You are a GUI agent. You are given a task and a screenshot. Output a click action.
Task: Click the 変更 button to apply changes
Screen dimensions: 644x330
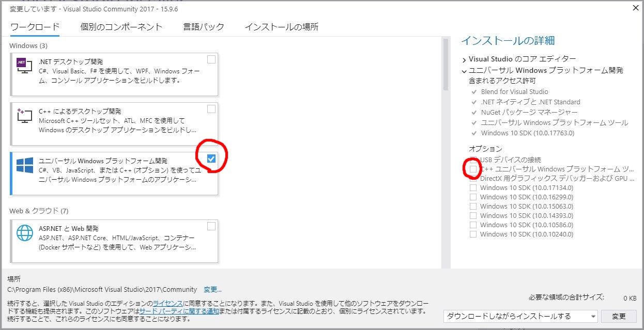618,316
